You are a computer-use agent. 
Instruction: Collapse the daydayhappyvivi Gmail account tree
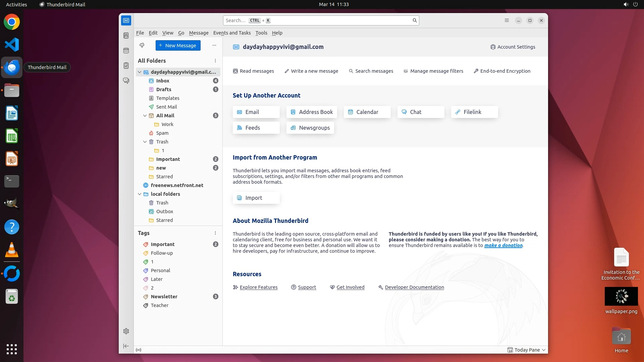tap(140, 72)
